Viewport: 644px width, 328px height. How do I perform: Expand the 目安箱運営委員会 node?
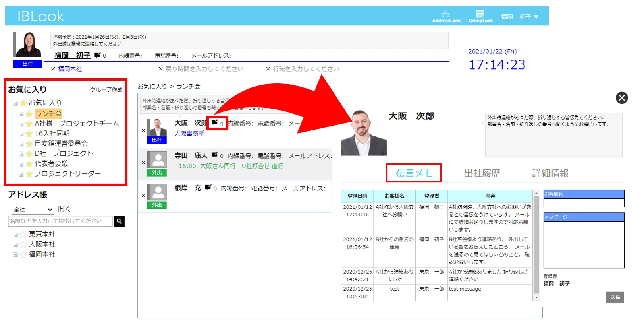tap(21, 144)
